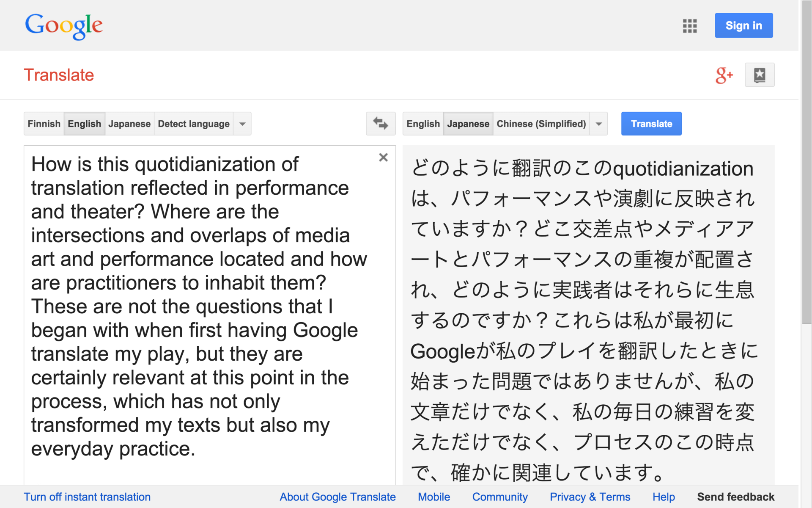The height and width of the screenshot is (508, 812).
Task: Open the Phrasebook star icon
Action: pos(759,75)
